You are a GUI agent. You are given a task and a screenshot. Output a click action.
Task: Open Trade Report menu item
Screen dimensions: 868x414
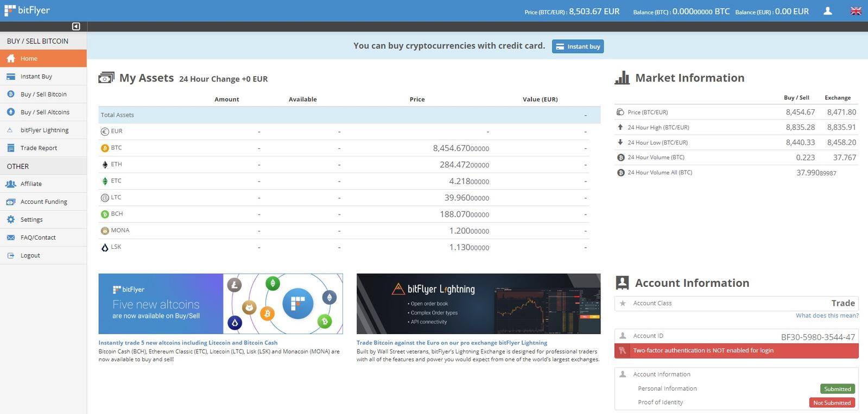43,148
